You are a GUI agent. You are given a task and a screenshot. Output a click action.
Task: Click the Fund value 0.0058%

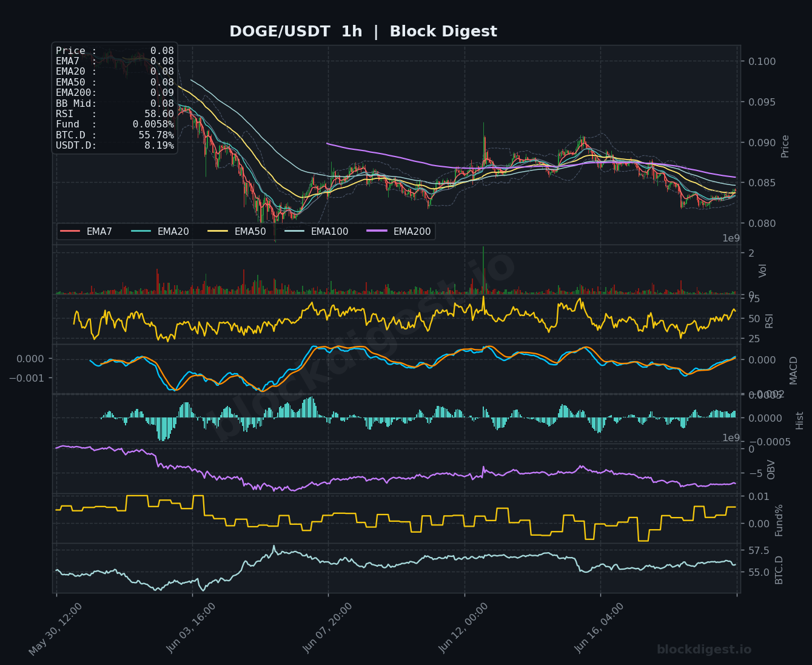pyautogui.click(x=153, y=124)
